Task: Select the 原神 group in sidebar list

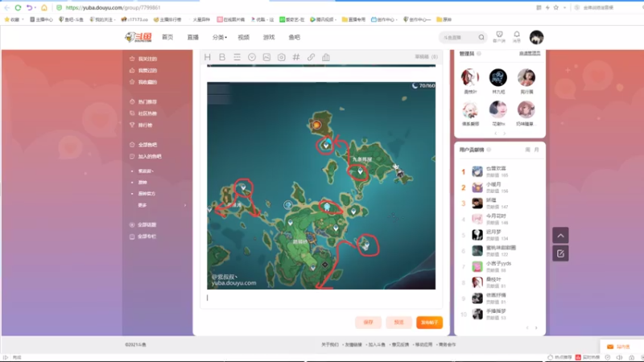Action: pyautogui.click(x=142, y=183)
